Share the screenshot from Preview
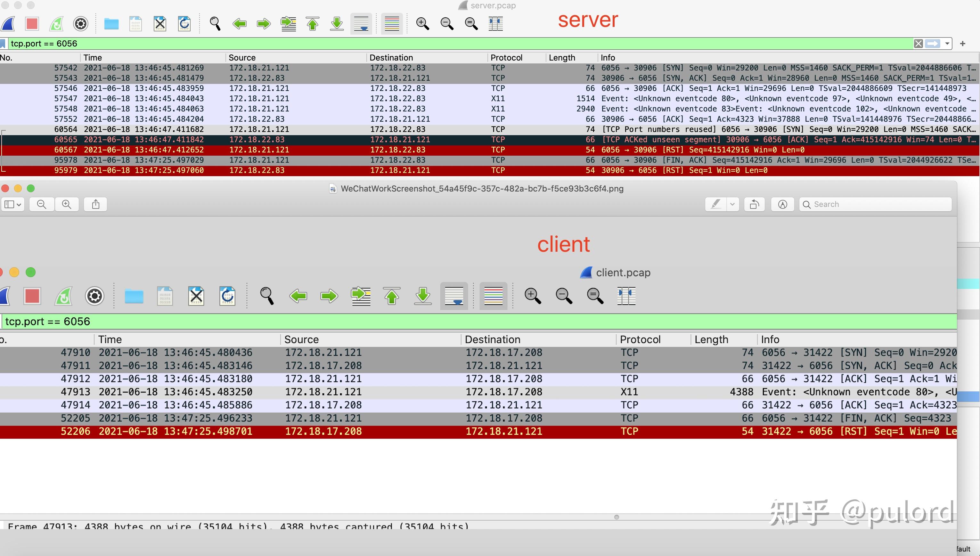The height and width of the screenshot is (556, 980). pos(96,204)
